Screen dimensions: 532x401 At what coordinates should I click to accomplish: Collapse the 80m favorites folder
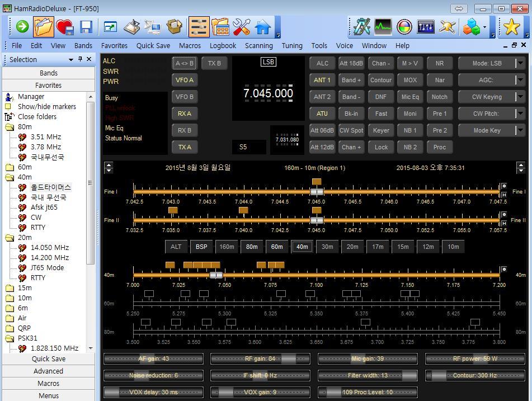tap(10, 127)
